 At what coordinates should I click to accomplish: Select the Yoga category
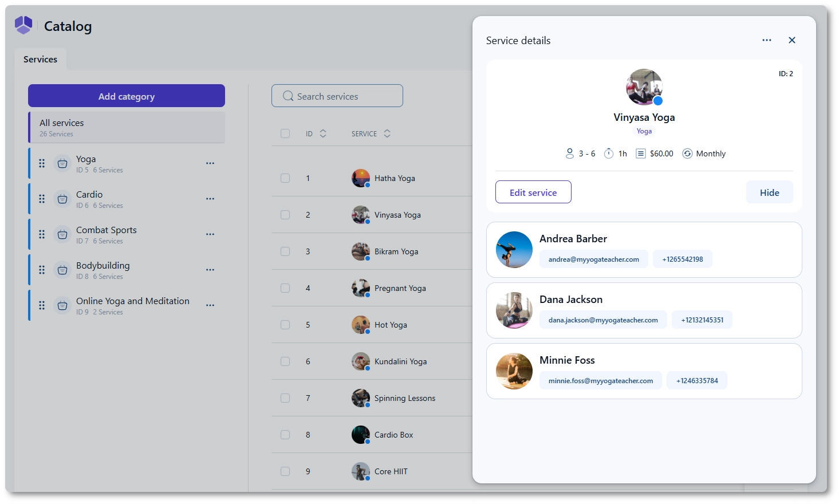pos(127,163)
